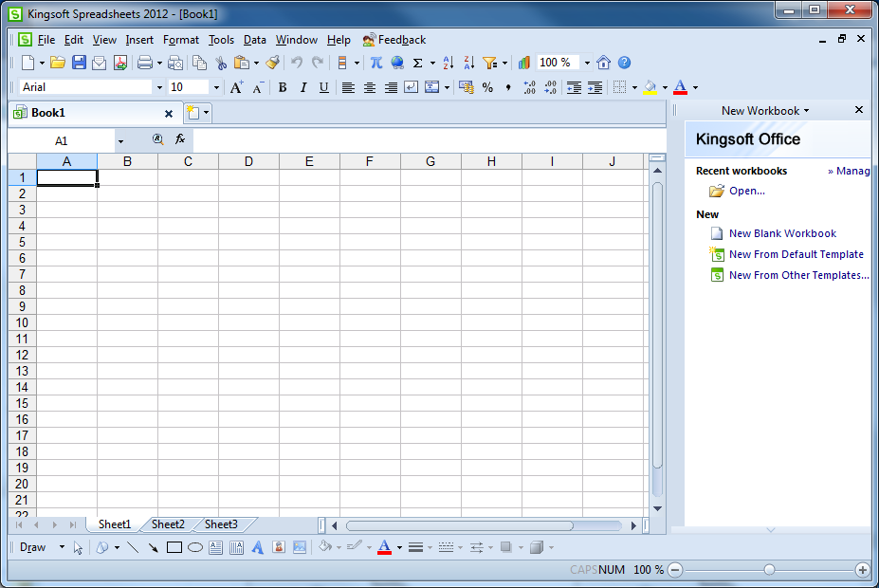Click the Copy icon
879x588 pixels.
point(199,63)
